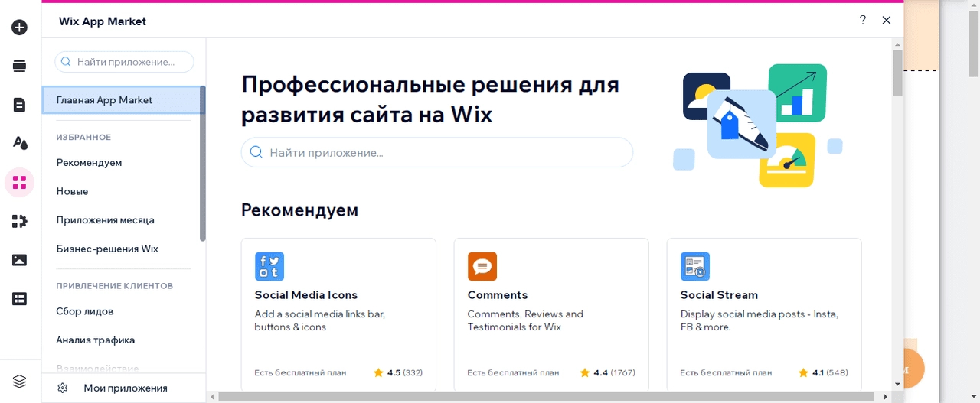Click the Social Media Icons app logo

[269, 267]
